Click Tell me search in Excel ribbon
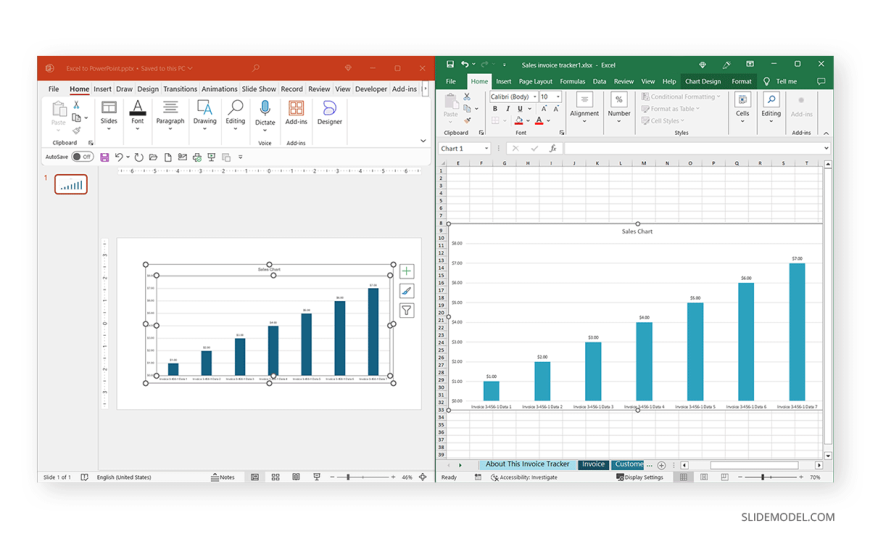 [x=780, y=81]
